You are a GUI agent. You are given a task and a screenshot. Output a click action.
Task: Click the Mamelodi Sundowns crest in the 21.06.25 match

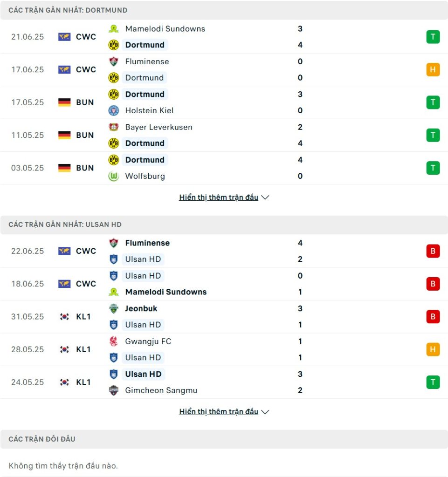pos(114,29)
